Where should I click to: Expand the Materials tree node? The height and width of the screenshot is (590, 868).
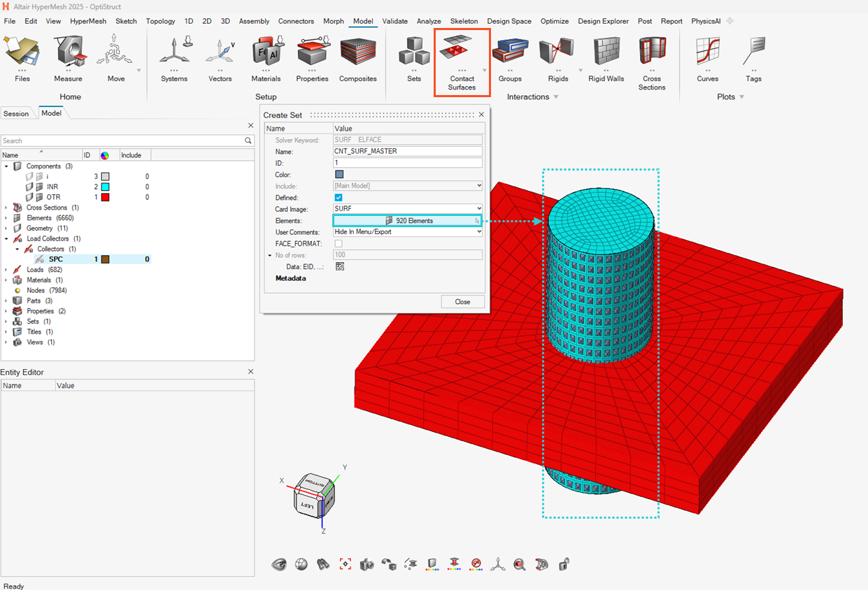click(6, 280)
